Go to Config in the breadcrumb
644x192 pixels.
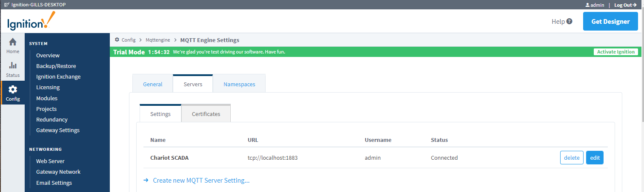pyautogui.click(x=129, y=40)
